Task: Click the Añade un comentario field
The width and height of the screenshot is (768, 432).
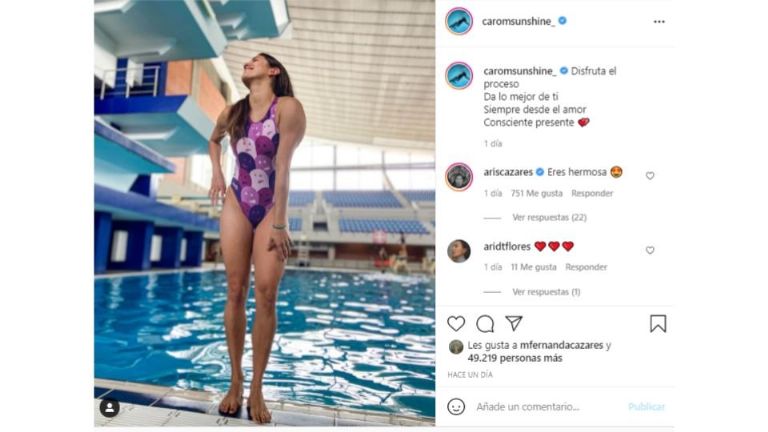Action: (x=548, y=407)
